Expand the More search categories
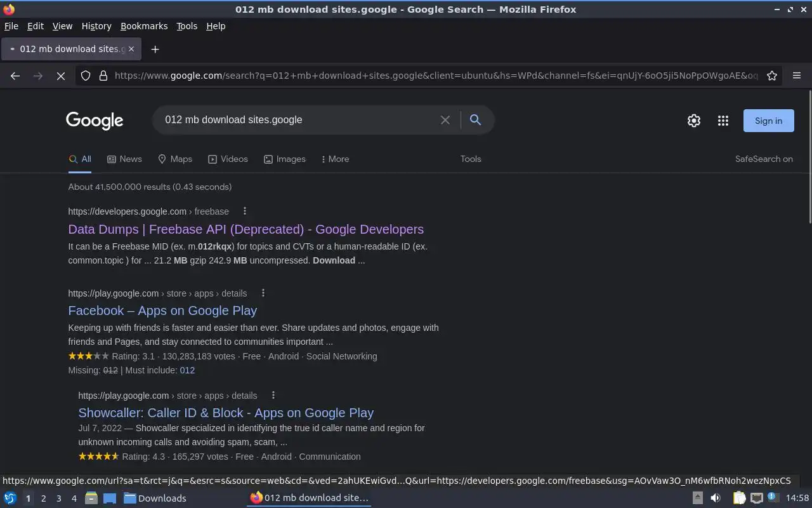 pyautogui.click(x=336, y=159)
